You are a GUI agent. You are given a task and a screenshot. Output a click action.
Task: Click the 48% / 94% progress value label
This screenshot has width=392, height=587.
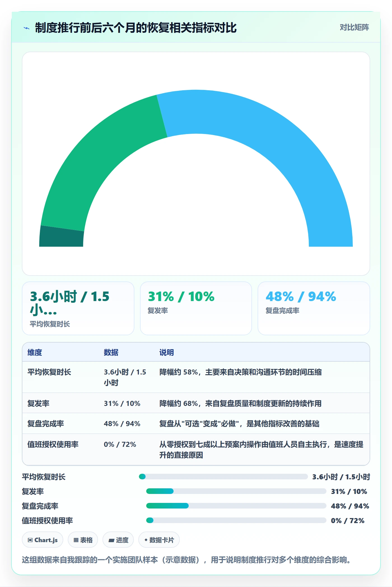[350, 506]
